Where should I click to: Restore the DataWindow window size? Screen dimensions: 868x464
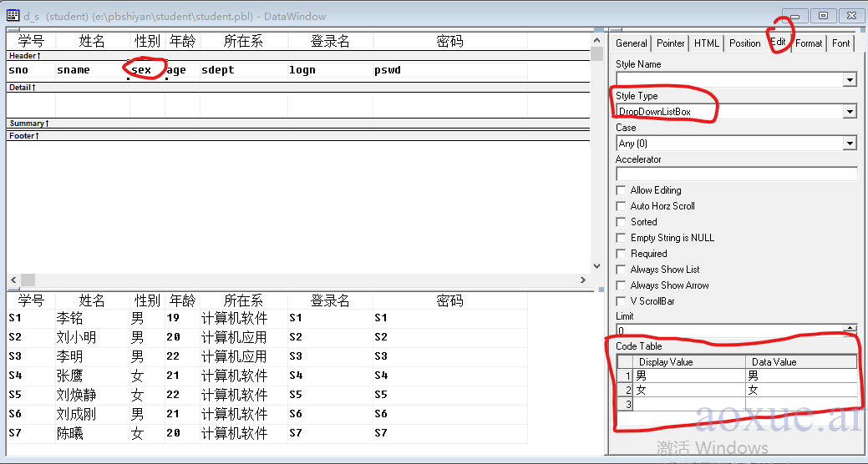[x=823, y=16]
